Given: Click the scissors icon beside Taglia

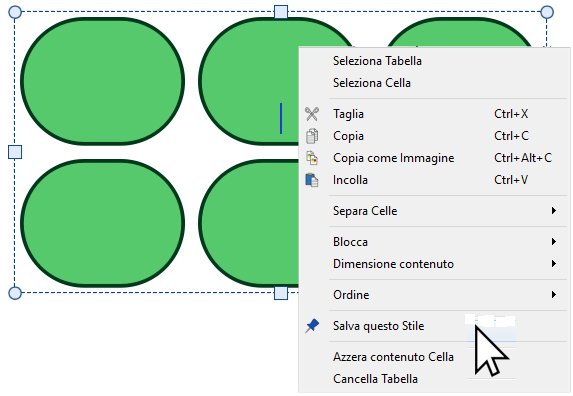Looking at the screenshot, I should [x=312, y=114].
